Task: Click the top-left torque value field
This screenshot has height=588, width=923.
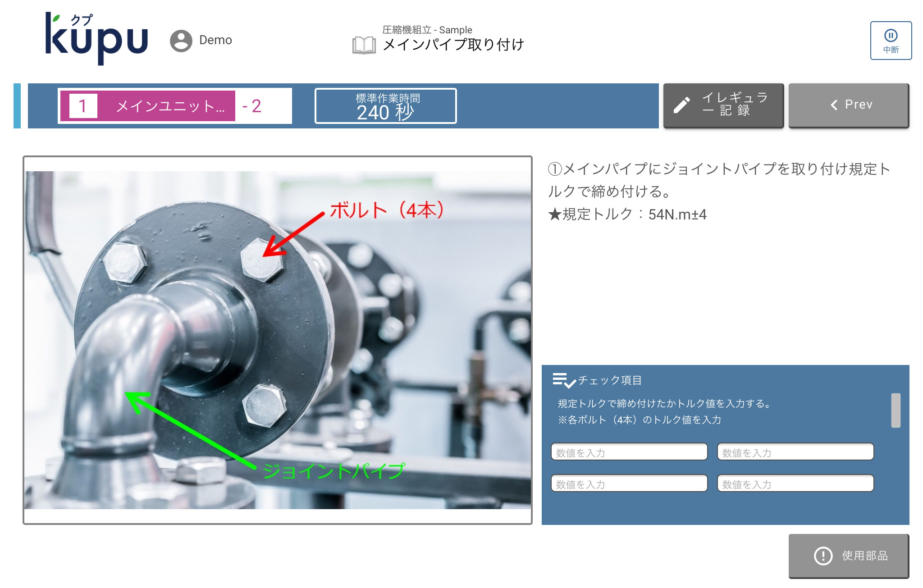Action: point(629,452)
